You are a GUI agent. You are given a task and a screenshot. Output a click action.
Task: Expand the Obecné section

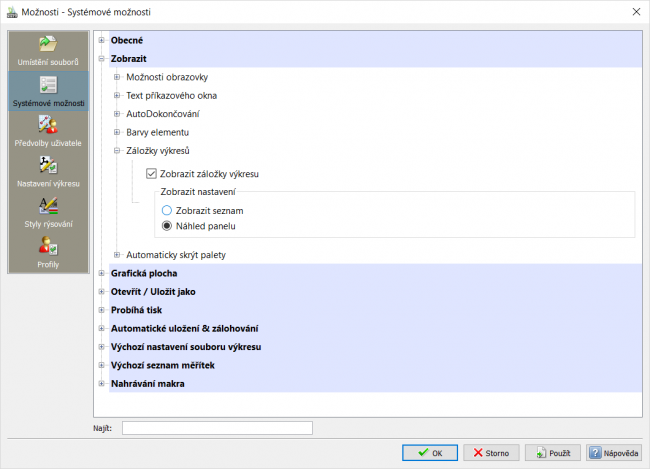point(101,40)
